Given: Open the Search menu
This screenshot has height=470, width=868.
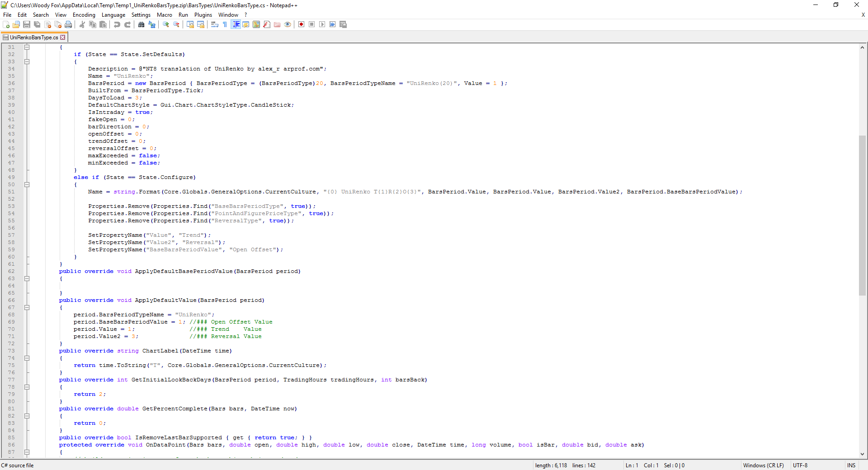Looking at the screenshot, I should pos(41,15).
